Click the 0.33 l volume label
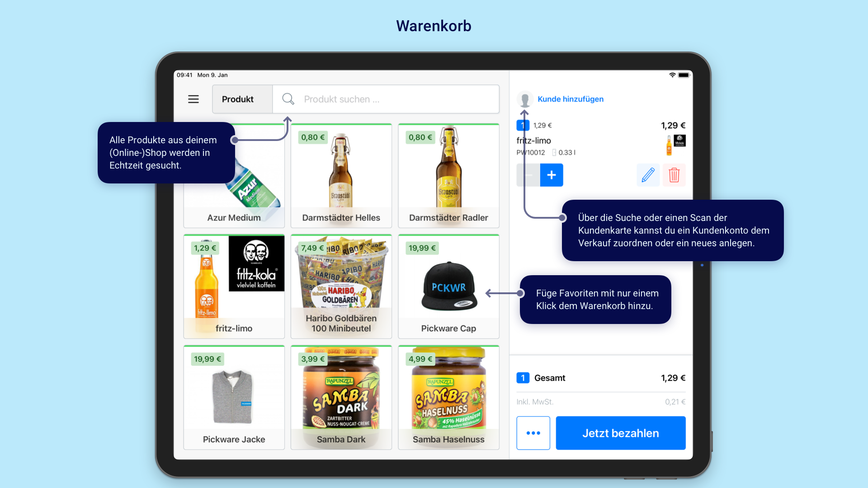868x488 pixels. coord(567,153)
